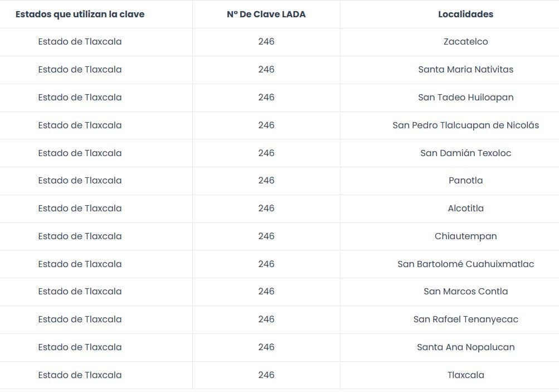
Task: Click the San Marcos Contla cell
Action: coord(465,292)
